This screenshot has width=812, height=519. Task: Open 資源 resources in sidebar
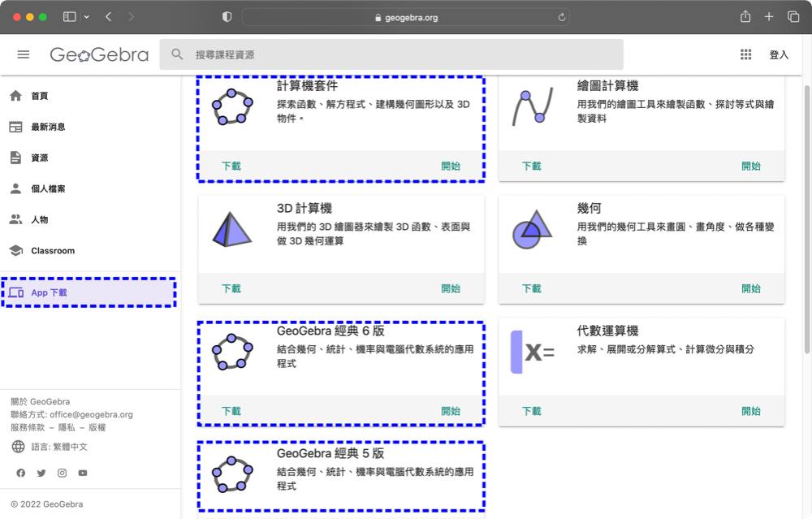(90, 158)
